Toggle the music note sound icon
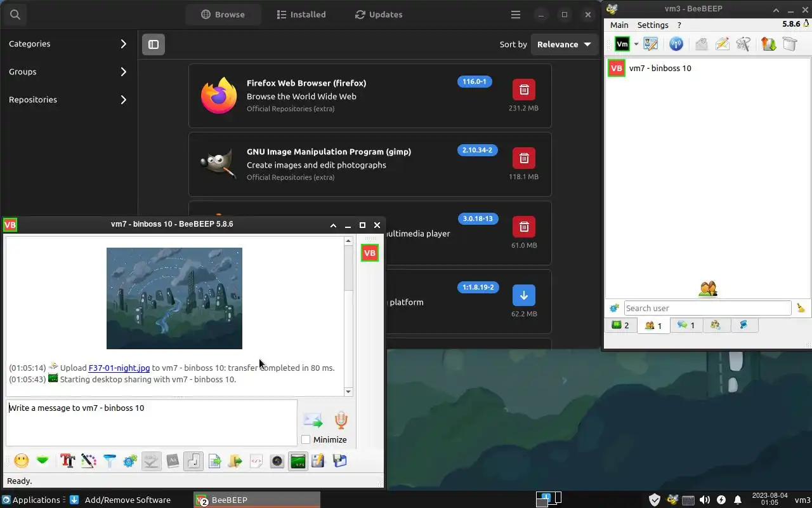812x508 pixels. (x=193, y=460)
